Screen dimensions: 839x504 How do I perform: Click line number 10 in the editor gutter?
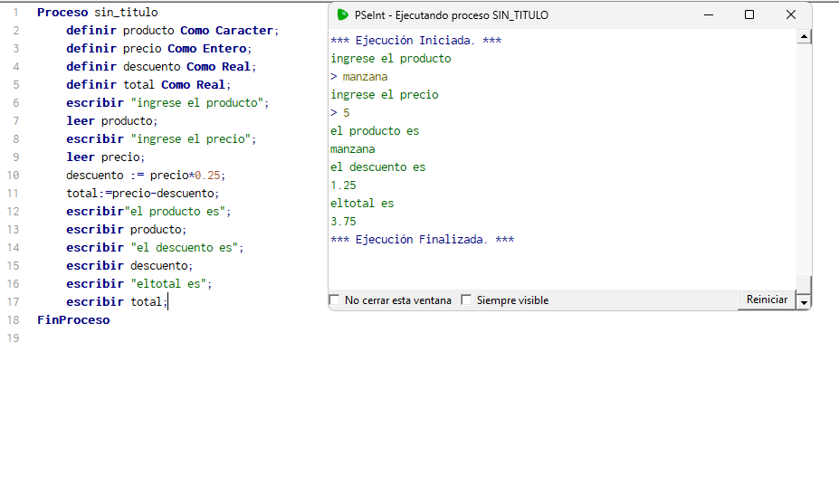(x=14, y=176)
